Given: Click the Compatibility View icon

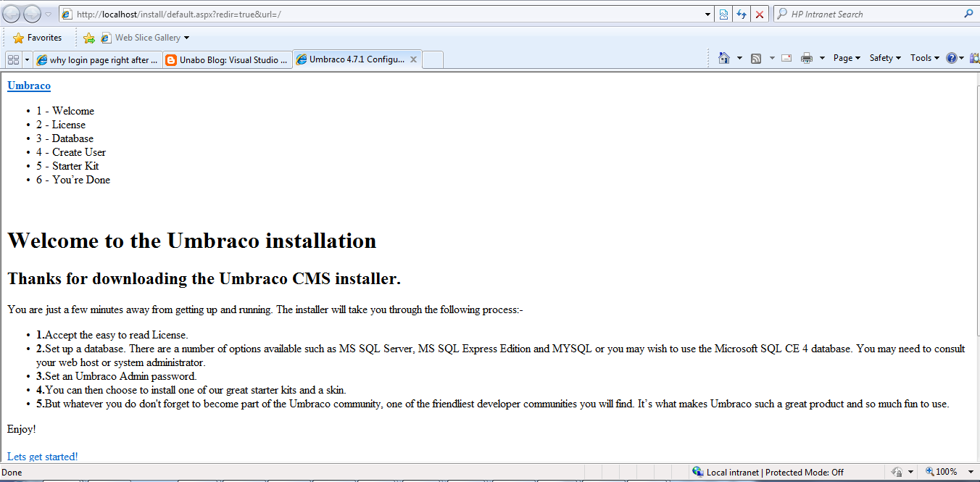Looking at the screenshot, I should [723, 14].
